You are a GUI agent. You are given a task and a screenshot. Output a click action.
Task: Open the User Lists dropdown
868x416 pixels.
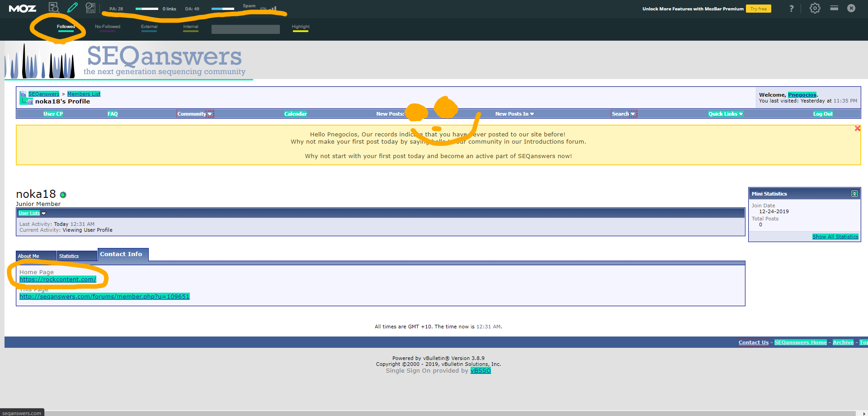[x=32, y=213]
